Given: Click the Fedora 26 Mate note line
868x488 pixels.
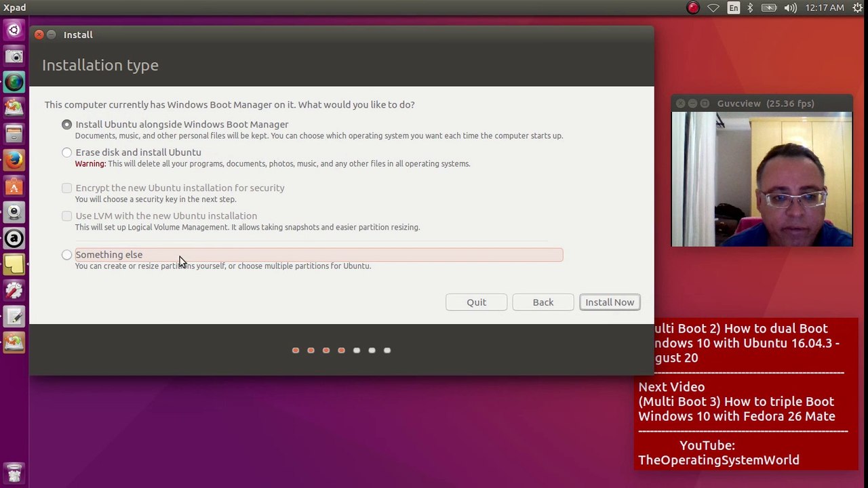Looking at the screenshot, I should click(736, 416).
